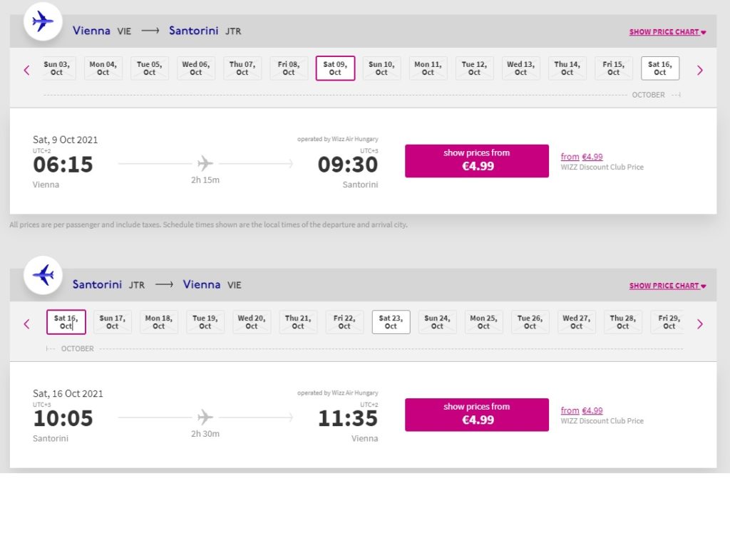This screenshot has width=730, height=560.
Task: Open outbound WIZZ Discount Club price link
Action: coord(581,157)
